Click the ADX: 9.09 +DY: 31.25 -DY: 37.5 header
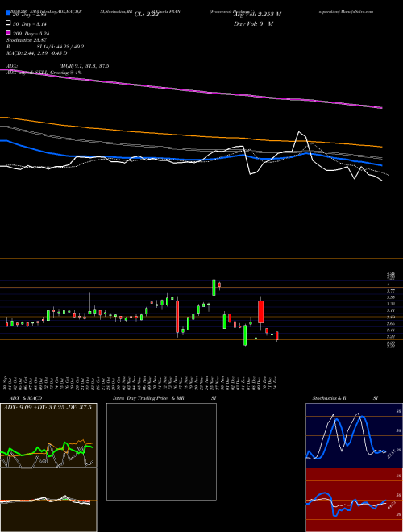This screenshot has height=532, width=403. tap(48, 408)
